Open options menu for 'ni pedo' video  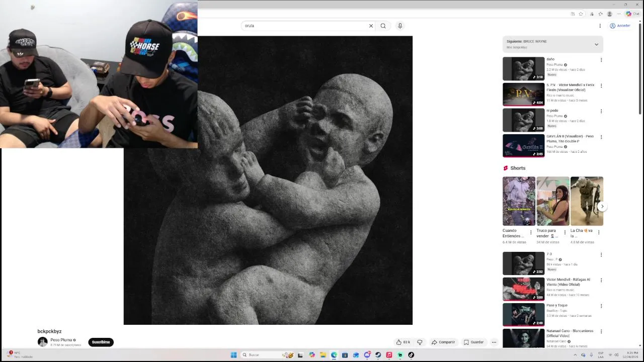[601, 111]
